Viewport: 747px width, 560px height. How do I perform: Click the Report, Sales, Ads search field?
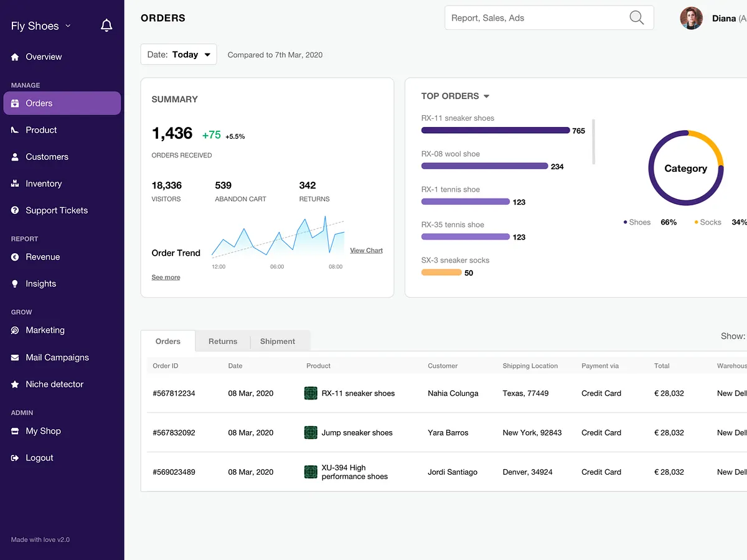tap(535, 18)
